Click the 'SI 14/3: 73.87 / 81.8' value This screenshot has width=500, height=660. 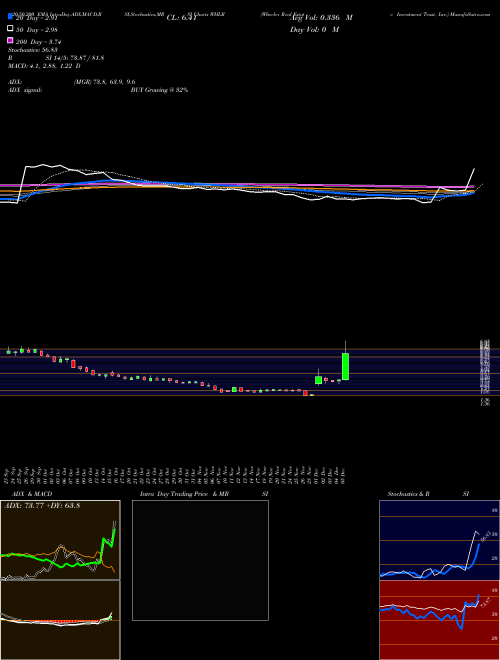pos(75,58)
